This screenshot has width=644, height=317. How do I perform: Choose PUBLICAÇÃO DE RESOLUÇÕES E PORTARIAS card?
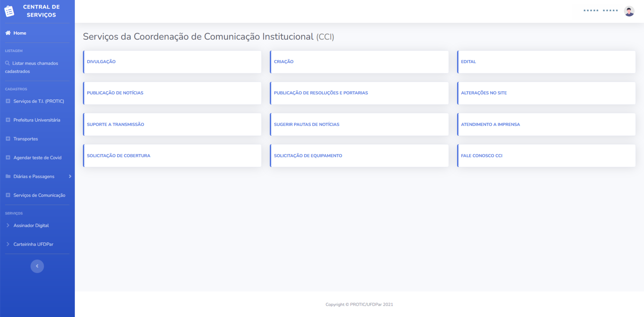321,93
